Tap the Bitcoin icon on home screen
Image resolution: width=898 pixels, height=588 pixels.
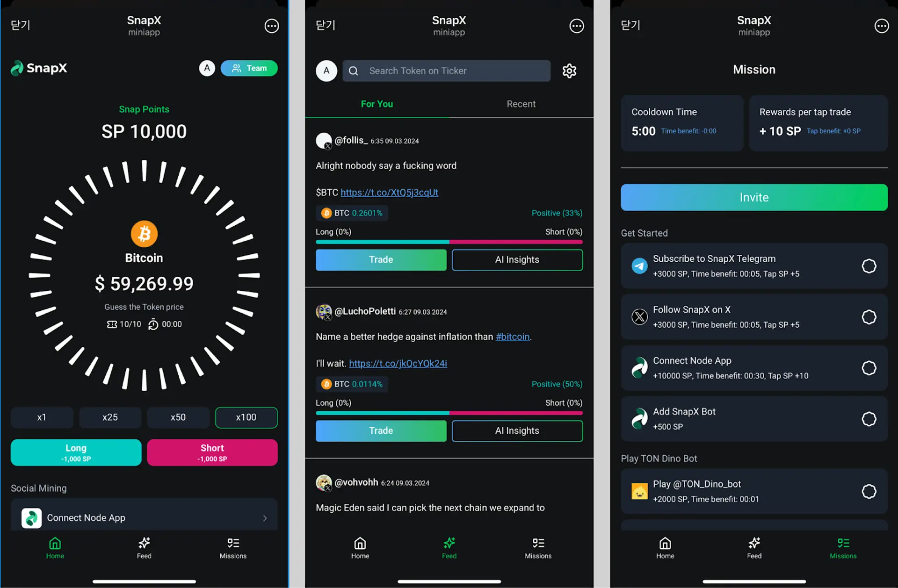pos(144,234)
